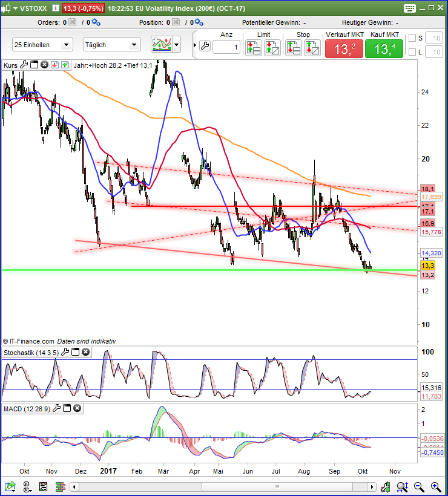This screenshot has width=448, height=496.
Task: Move Kurs panel up with green arrow
Action: tap(65, 65)
